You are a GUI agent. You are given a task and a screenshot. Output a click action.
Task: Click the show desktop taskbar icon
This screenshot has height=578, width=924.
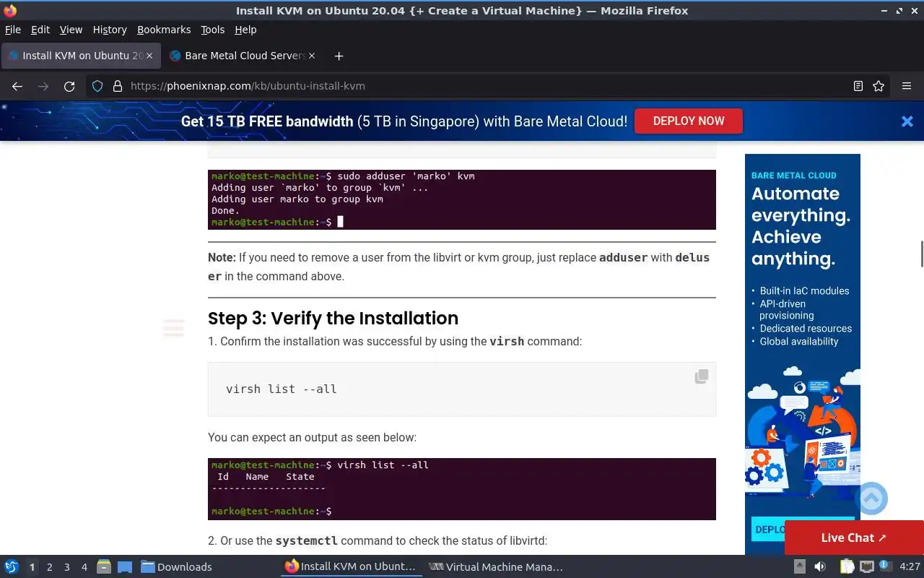pos(124,566)
